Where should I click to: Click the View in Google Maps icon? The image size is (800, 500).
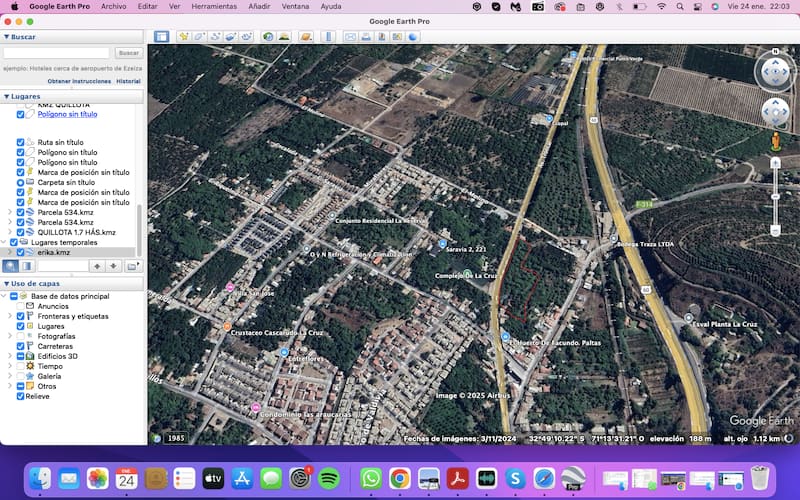pyautogui.click(x=397, y=37)
